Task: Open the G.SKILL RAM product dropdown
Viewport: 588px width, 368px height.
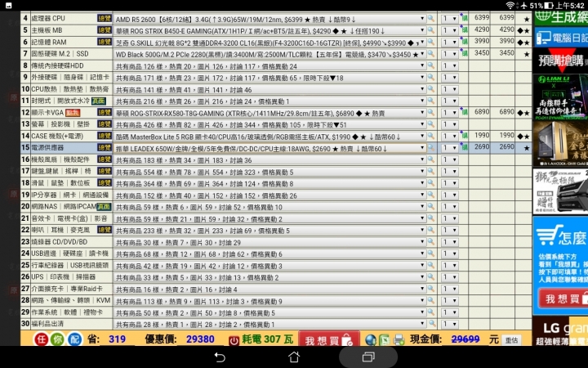Action: pos(269,43)
